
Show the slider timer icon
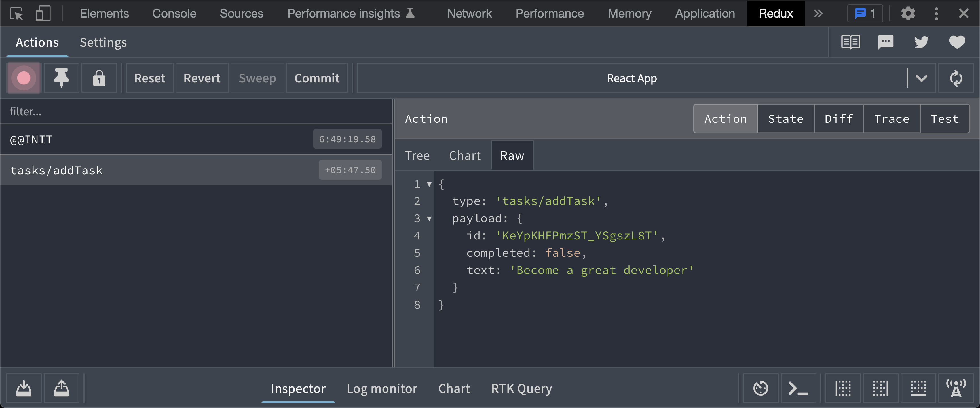point(761,388)
